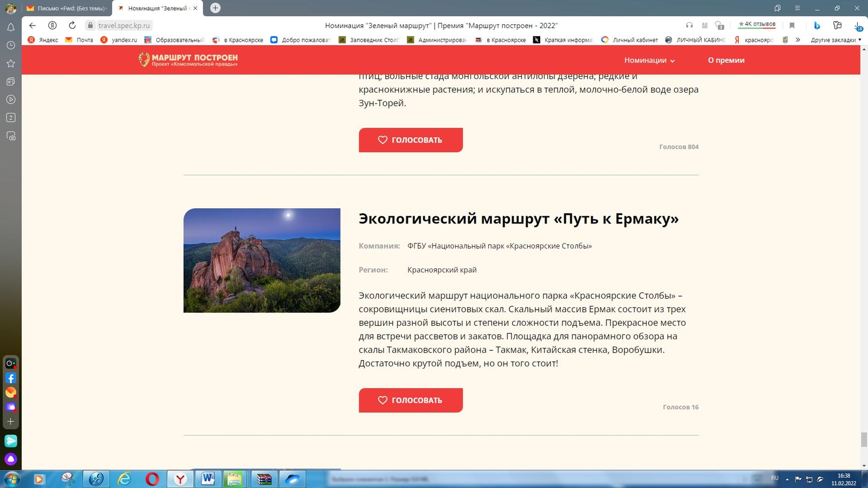Open favorites star in the left sidebar
The height and width of the screenshot is (488, 868).
point(11,63)
